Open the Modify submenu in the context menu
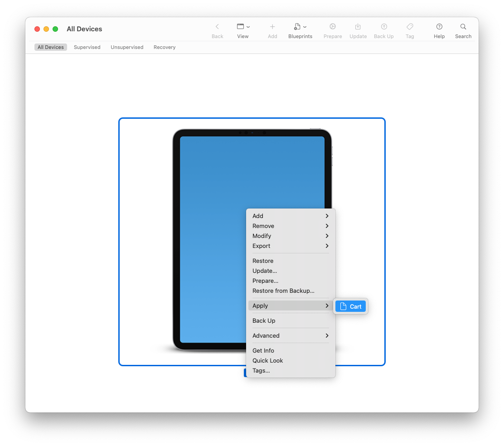This screenshot has width=504, height=446. point(290,236)
